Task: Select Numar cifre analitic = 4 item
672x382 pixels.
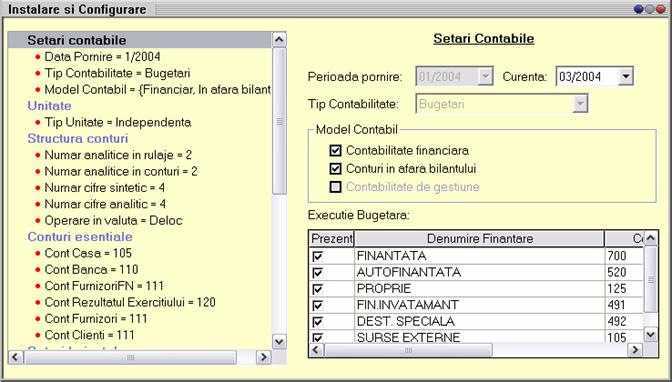Action: 105,204
